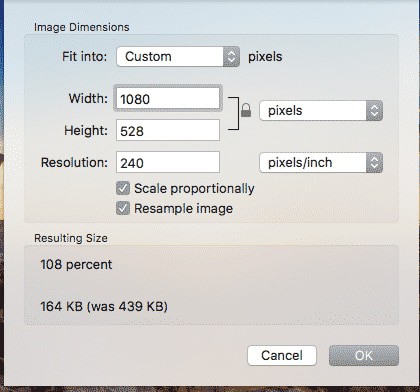
Task: Click the Scale proportionally label text
Action: [x=194, y=189]
